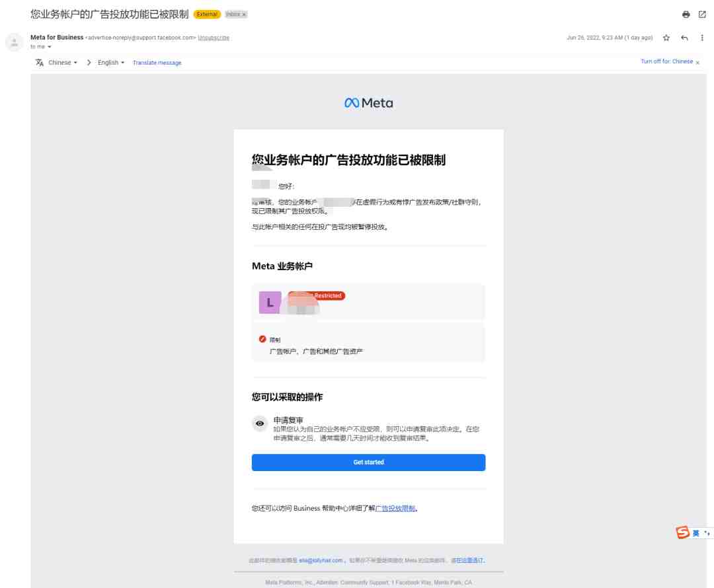Click the red restriction icon
Image resolution: width=714 pixels, height=588 pixels.
tap(262, 339)
